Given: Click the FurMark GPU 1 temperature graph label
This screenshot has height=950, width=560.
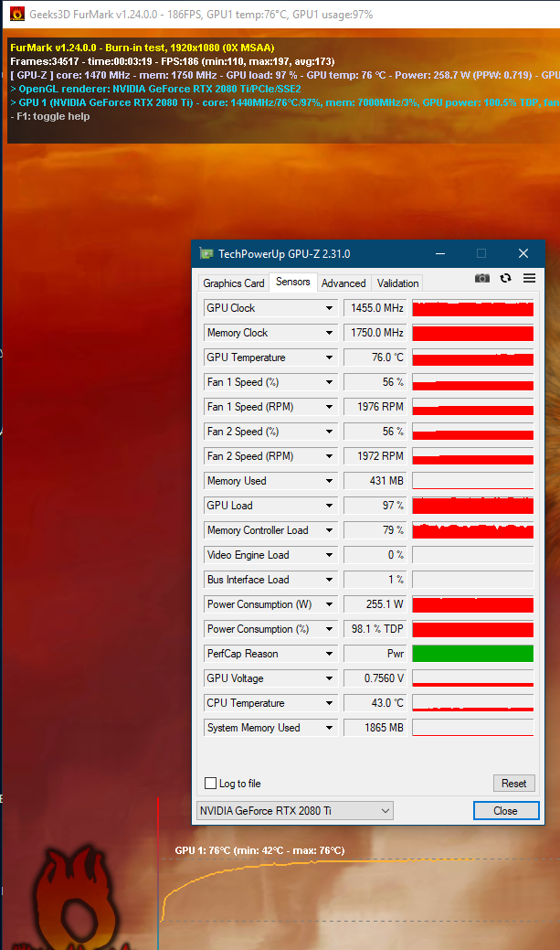Looking at the screenshot, I should pyautogui.click(x=259, y=850).
